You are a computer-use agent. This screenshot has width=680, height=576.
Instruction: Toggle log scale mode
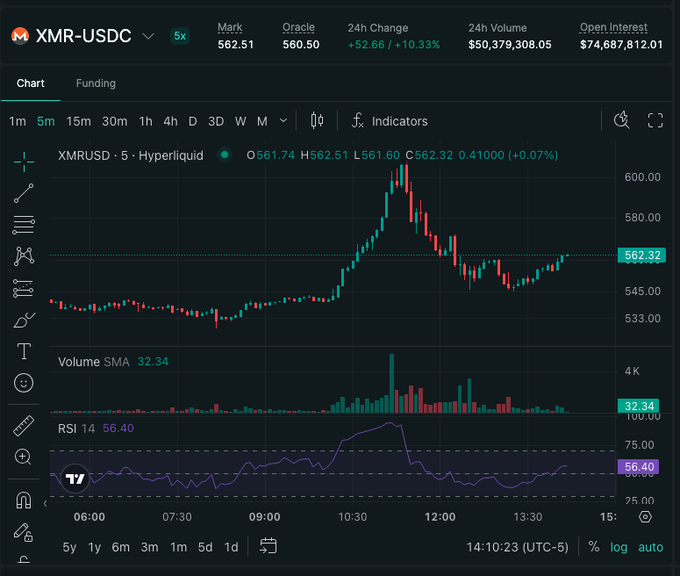pyautogui.click(x=619, y=547)
